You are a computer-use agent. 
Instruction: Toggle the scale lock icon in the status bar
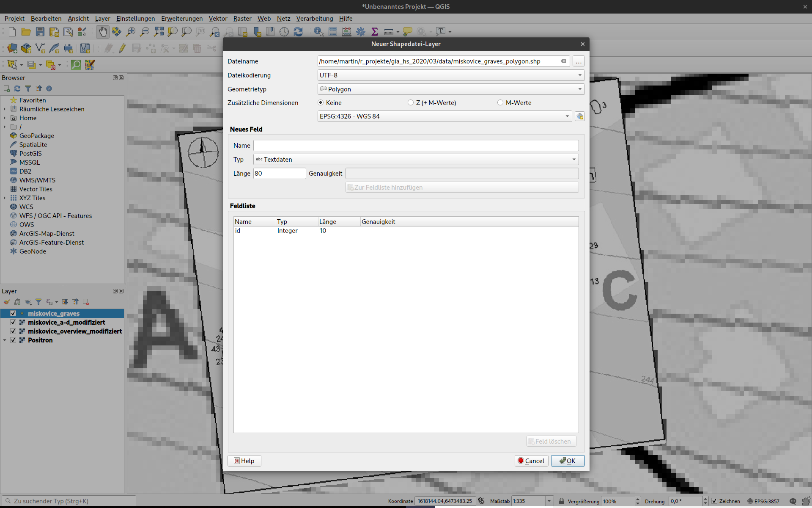[x=562, y=501]
